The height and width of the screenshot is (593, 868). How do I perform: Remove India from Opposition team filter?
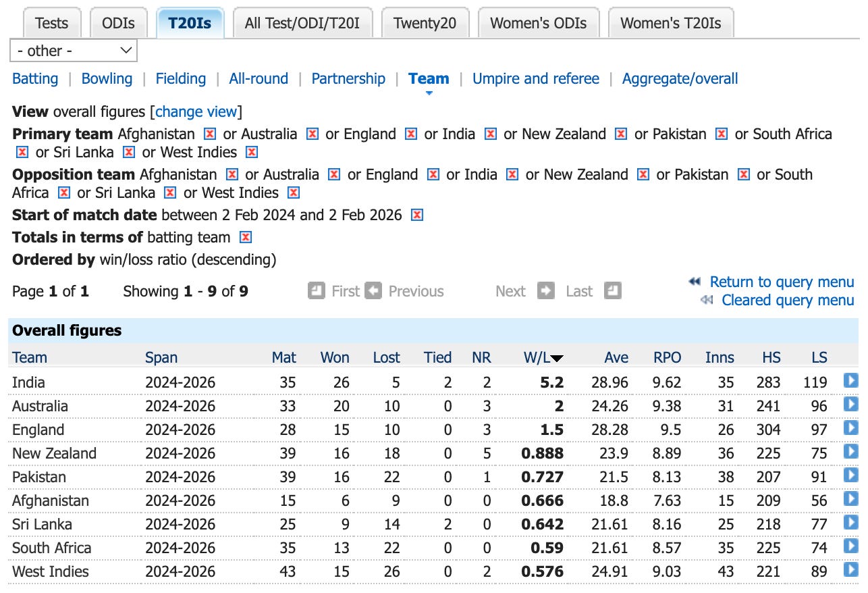click(512, 174)
